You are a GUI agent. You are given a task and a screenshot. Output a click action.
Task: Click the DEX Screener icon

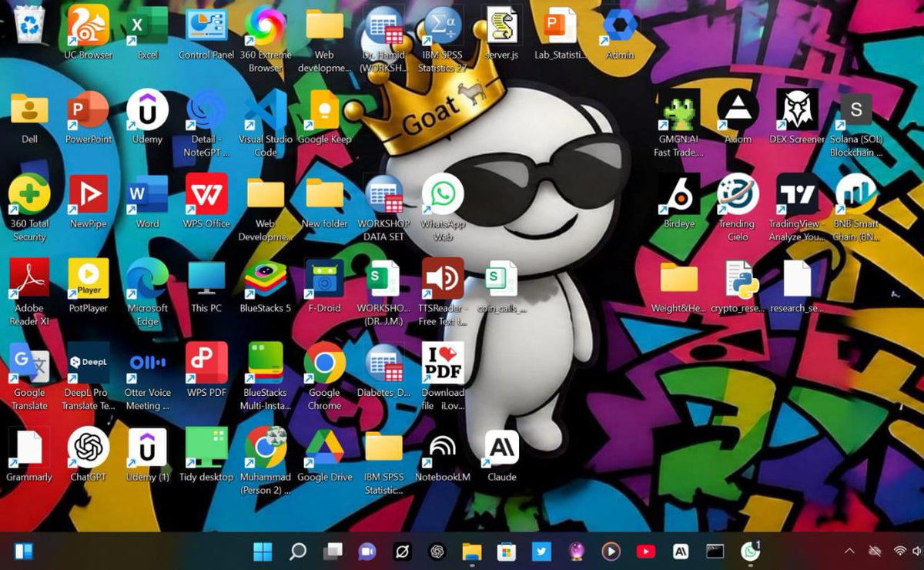tap(797, 110)
